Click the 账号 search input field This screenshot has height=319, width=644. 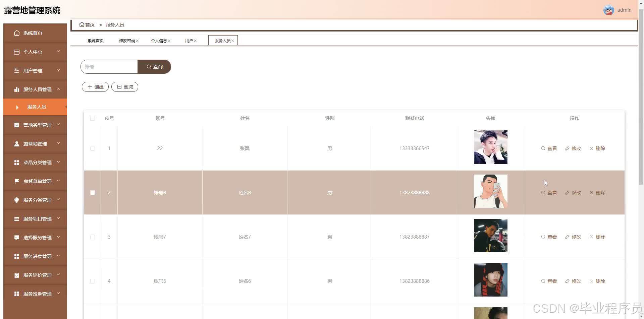[109, 67]
